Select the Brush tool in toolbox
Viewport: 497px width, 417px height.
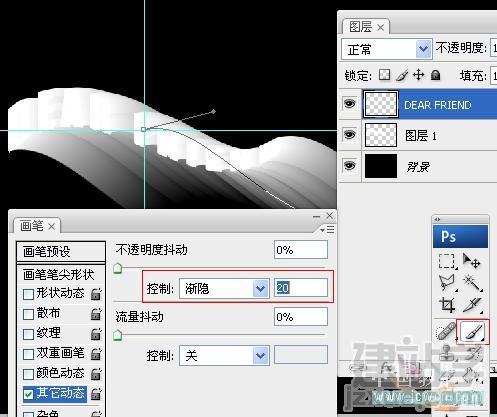point(473,332)
